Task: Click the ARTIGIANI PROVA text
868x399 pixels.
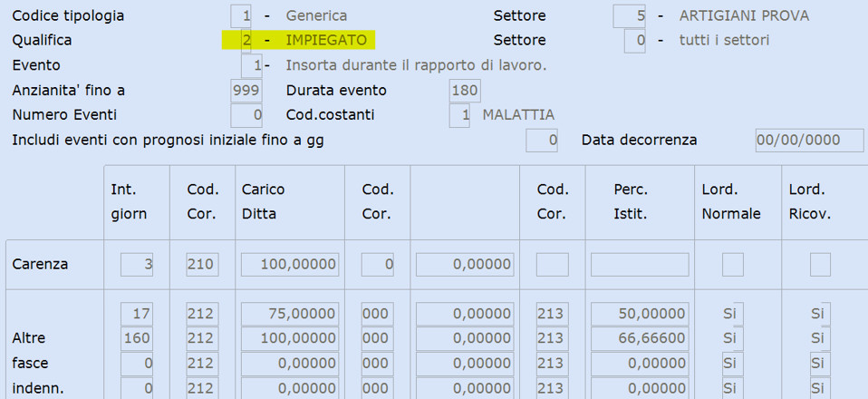Action: (x=744, y=15)
